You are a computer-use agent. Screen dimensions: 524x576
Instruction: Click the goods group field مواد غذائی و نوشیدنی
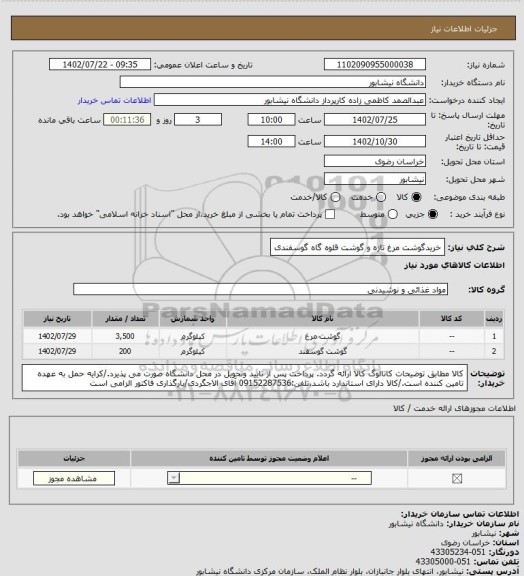(260, 289)
